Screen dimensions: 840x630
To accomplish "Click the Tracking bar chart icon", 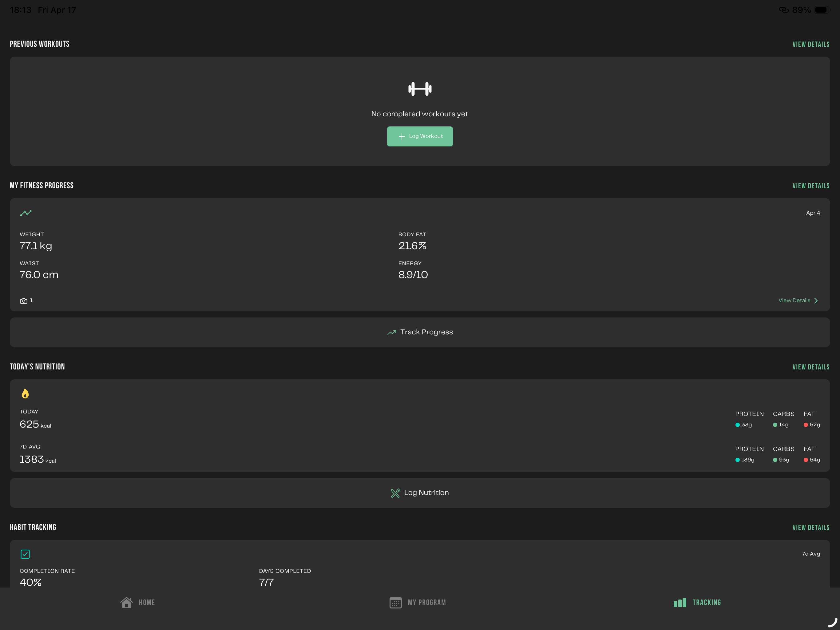I will pos(680,603).
